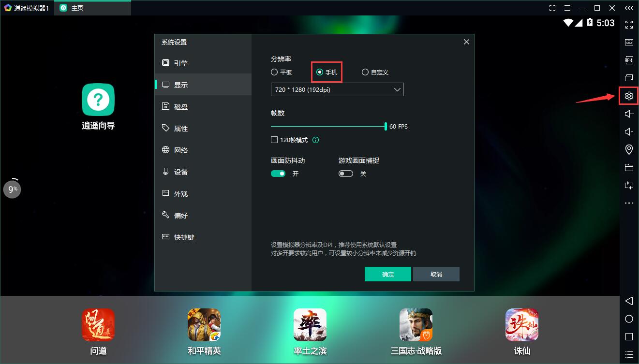The image size is (639, 364).
Task: Close the 系统设置 dialog
Action: pos(466,42)
